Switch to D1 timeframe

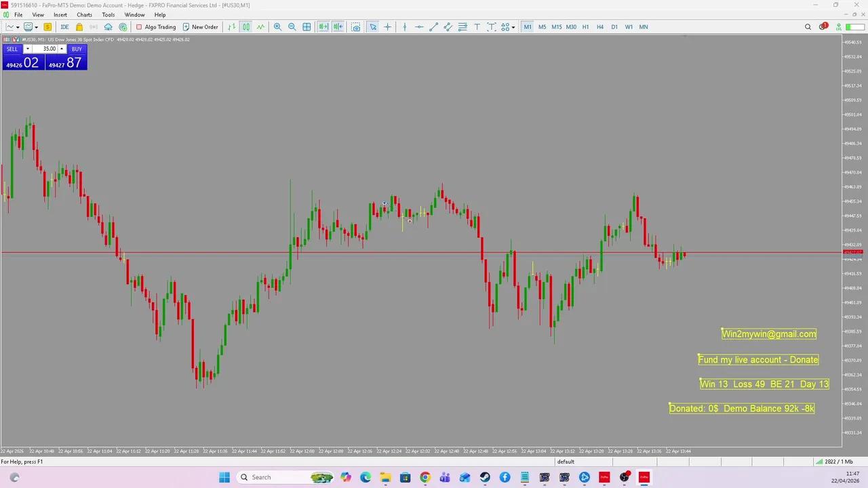coord(614,27)
